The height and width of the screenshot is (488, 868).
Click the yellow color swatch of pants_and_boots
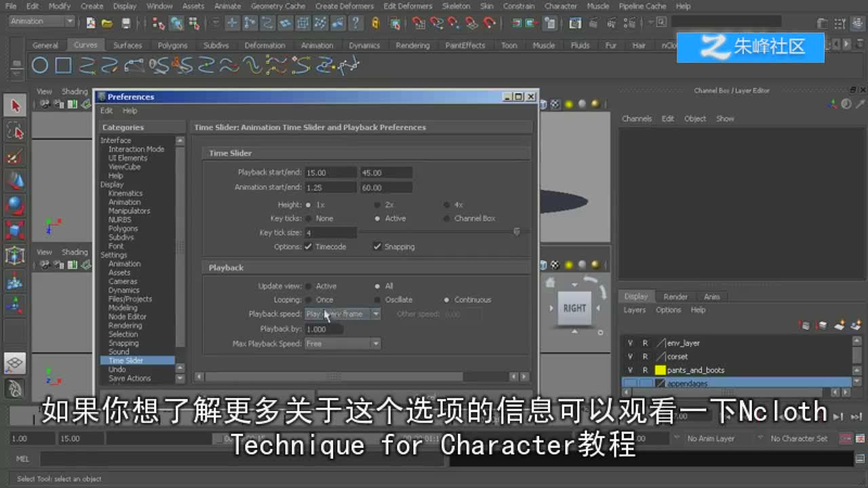pyautogui.click(x=660, y=370)
